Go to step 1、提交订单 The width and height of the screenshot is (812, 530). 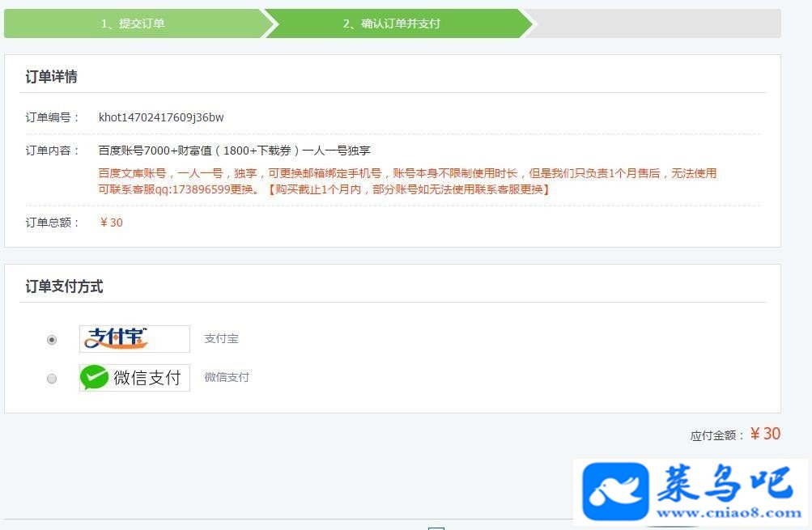(x=134, y=23)
